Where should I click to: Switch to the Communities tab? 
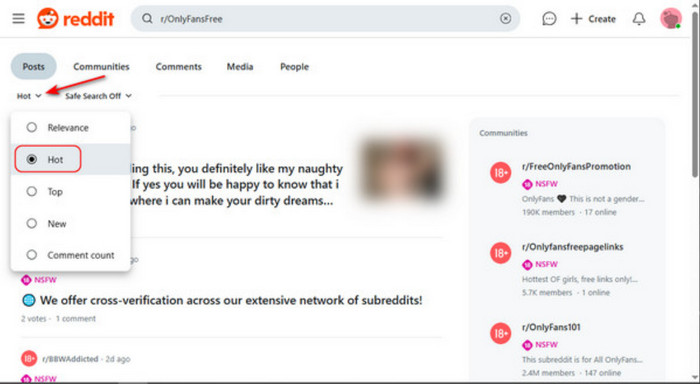click(x=101, y=67)
